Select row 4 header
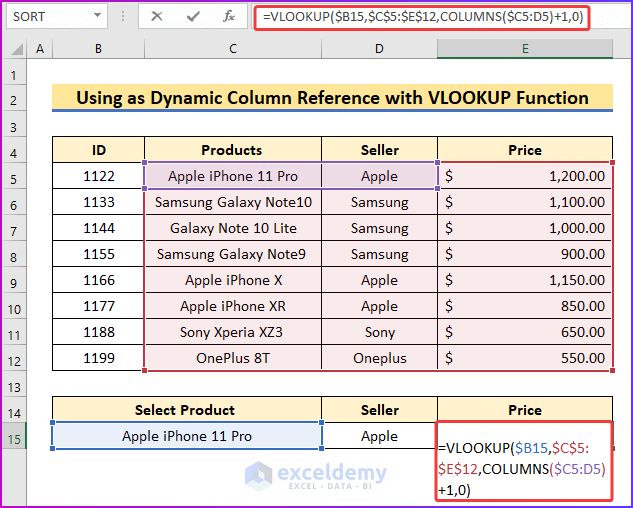 pyautogui.click(x=14, y=150)
